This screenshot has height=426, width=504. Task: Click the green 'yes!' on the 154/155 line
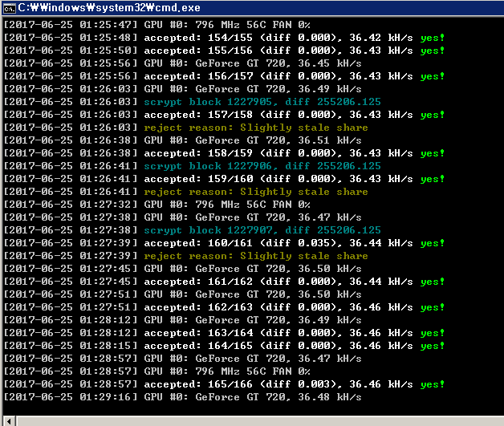[433, 38]
